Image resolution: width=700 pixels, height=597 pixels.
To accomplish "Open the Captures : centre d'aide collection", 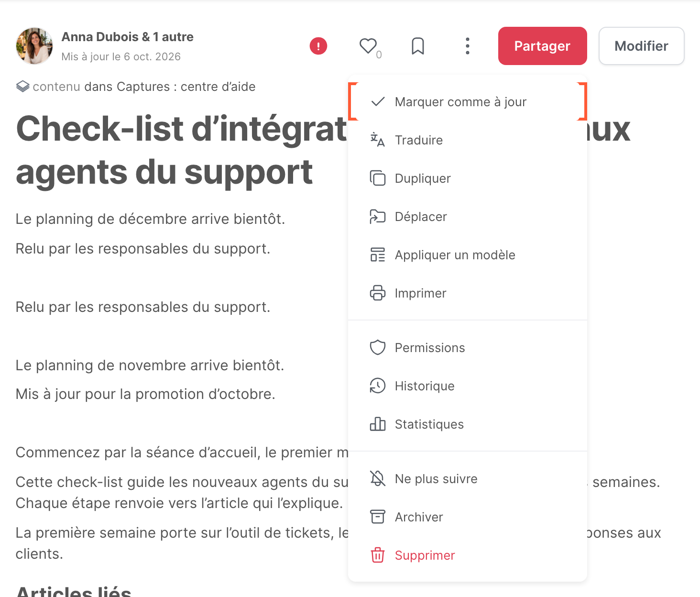I will [186, 87].
